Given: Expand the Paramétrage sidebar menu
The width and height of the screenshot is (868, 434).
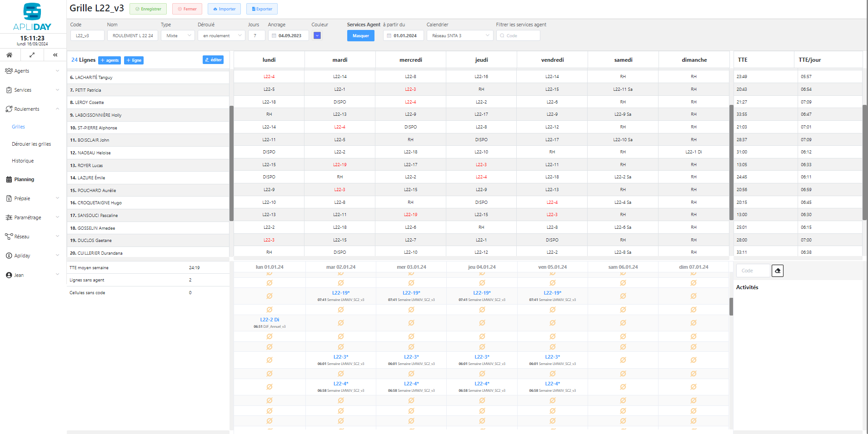Looking at the screenshot, I should pyautogui.click(x=57, y=217).
